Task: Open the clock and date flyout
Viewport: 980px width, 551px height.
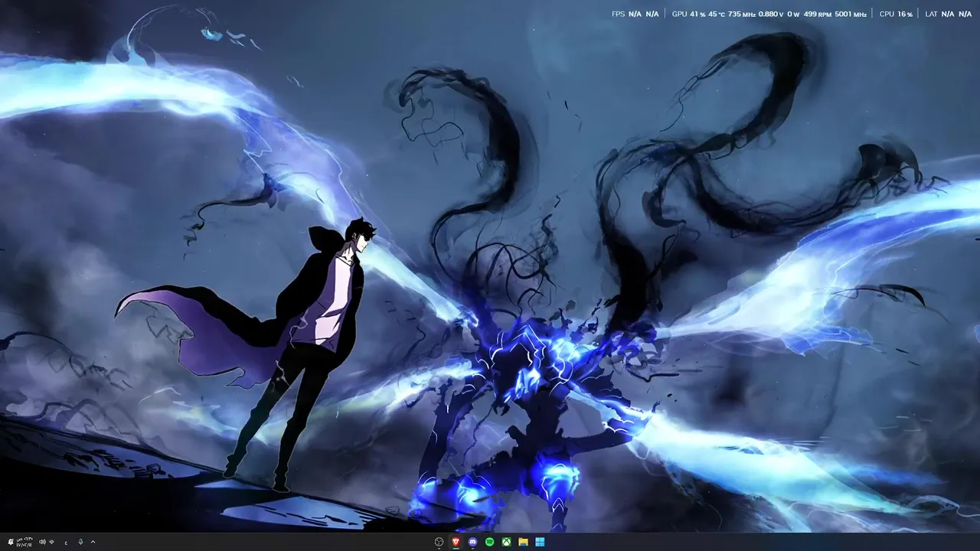Action: 24,542
